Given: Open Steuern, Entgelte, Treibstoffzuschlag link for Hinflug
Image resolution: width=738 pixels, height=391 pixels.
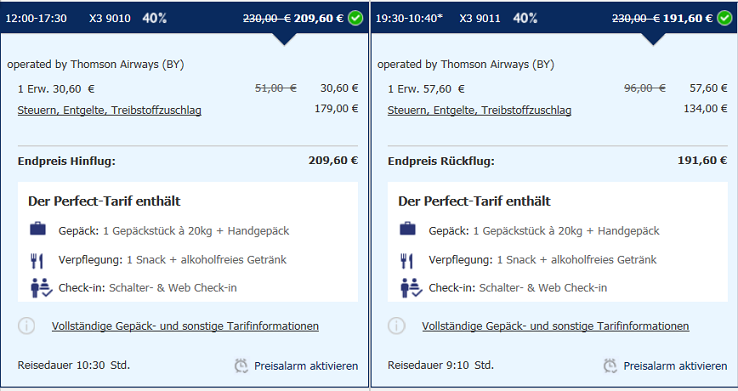Looking at the screenshot, I should pyautogui.click(x=109, y=110).
